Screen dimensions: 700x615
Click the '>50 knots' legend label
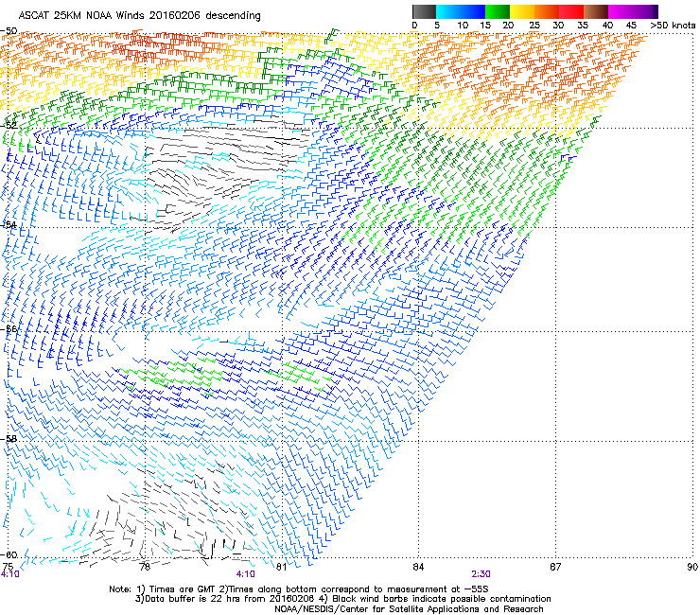[x=673, y=26]
